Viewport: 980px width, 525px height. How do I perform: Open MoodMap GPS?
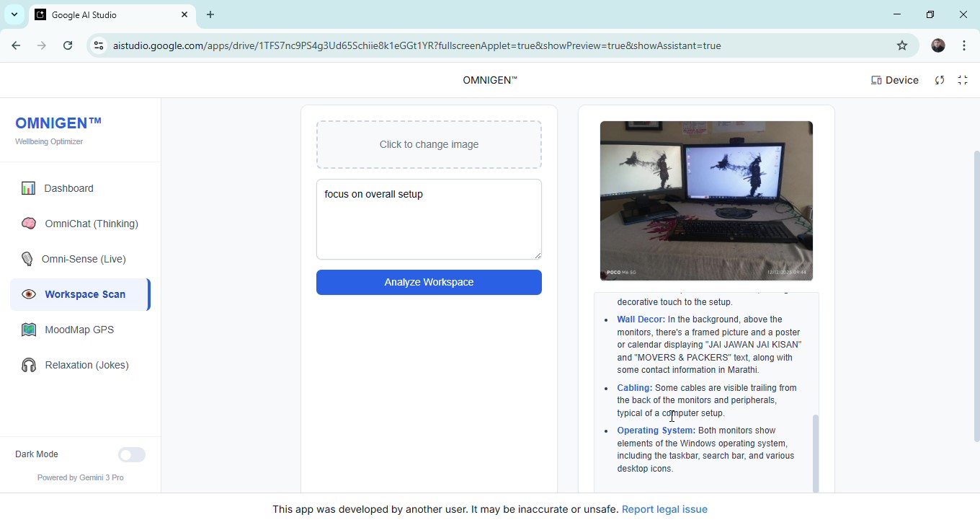click(x=80, y=330)
